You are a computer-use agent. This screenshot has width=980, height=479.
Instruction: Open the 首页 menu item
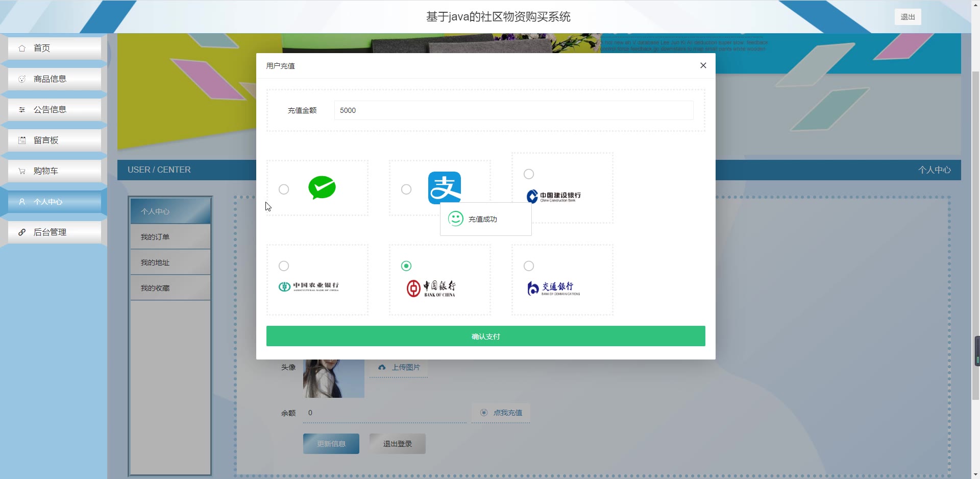coord(55,49)
